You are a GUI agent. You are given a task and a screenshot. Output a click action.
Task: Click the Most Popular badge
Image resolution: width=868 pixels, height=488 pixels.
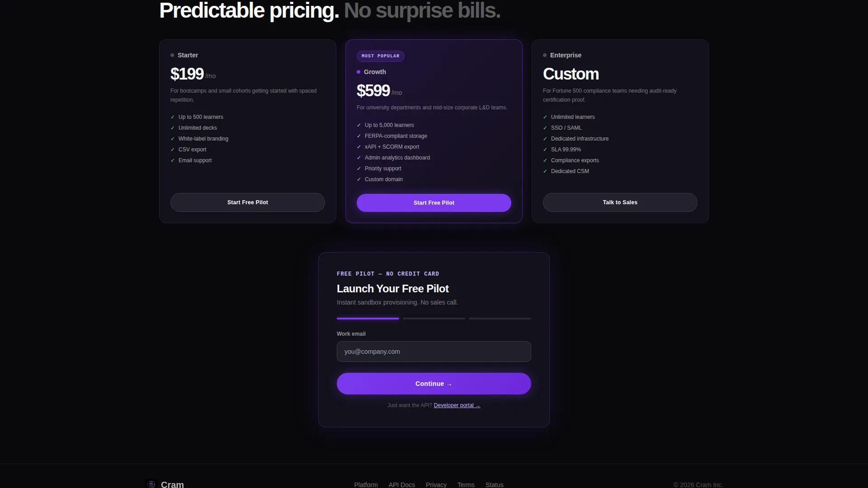coord(381,56)
